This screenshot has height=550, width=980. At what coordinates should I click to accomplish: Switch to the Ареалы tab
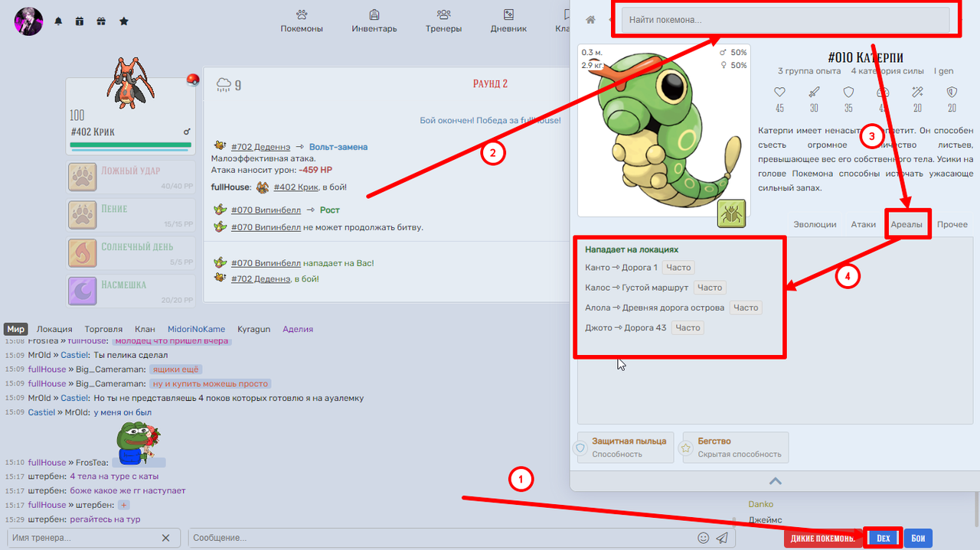tap(907, 225)
